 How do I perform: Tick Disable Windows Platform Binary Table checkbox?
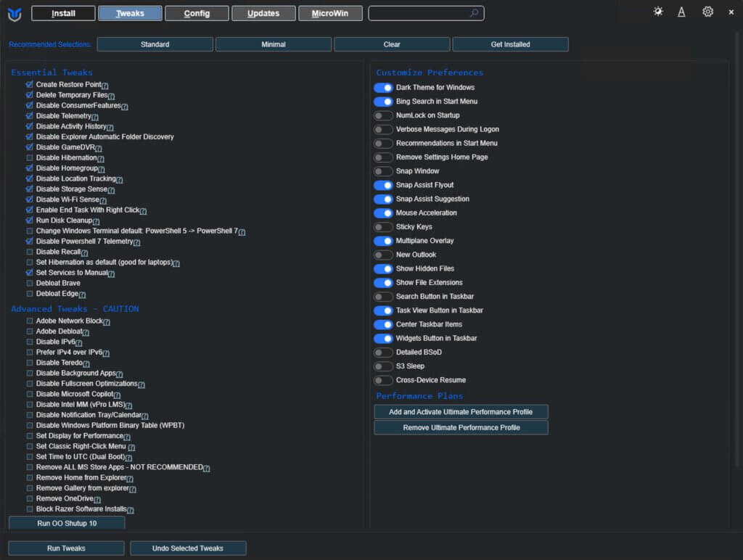[29, 426]
